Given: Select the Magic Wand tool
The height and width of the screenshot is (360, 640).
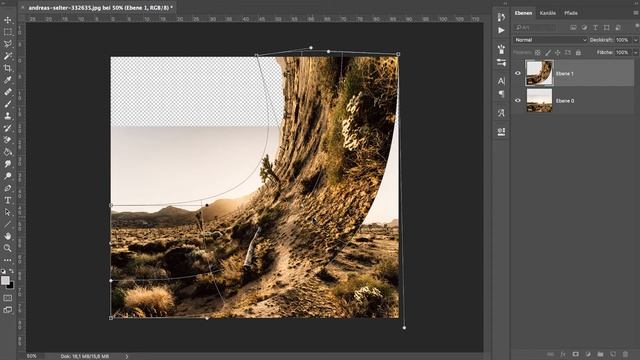Looking at the screenshot, I should (x=8, y=56).
